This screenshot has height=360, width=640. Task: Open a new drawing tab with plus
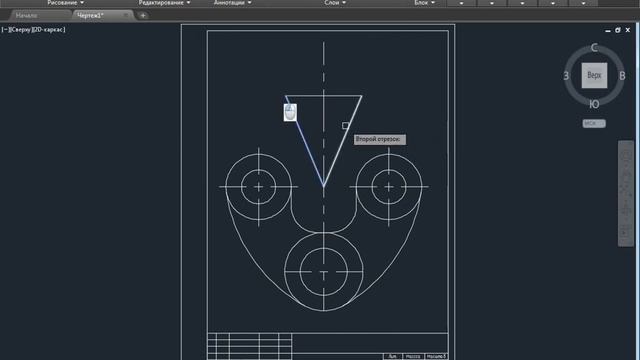coord(143,16)
